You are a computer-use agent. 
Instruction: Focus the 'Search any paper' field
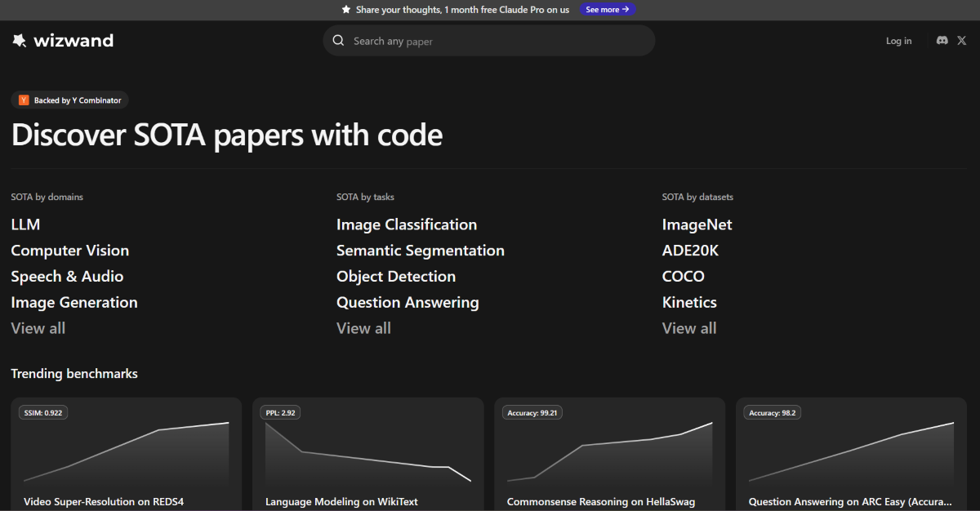(489, 41)
